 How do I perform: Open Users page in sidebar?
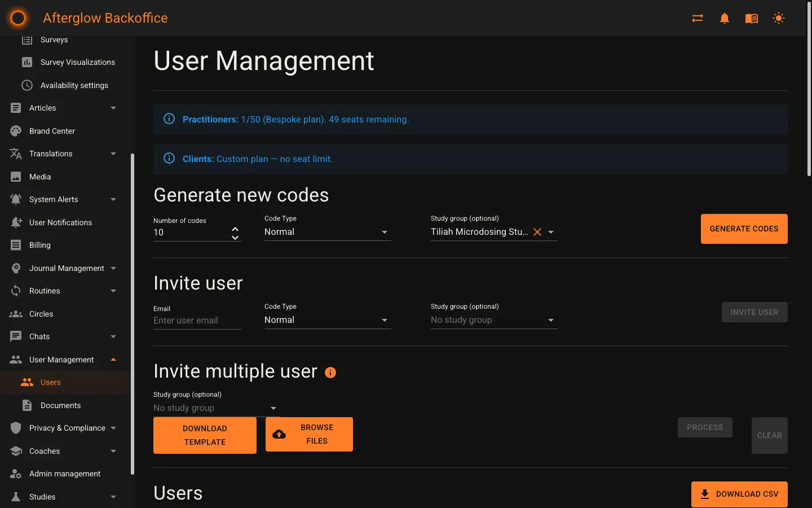click(64, 382)
